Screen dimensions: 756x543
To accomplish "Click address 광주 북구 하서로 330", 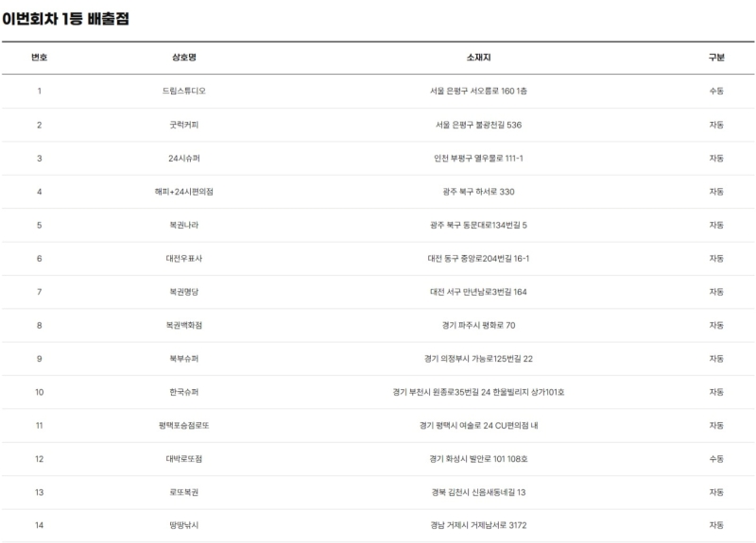I will click(478, 192).
